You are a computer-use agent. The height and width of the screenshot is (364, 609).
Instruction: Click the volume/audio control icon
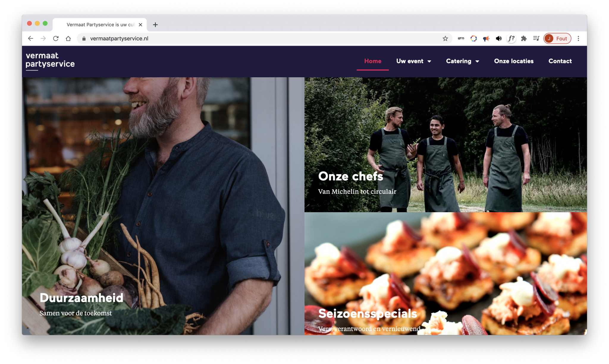[499, 39]
